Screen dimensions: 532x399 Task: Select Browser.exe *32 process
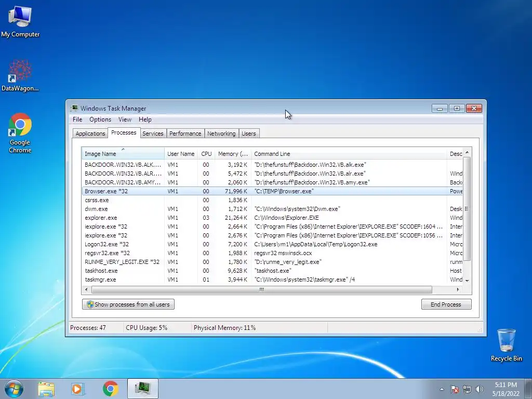272,191
